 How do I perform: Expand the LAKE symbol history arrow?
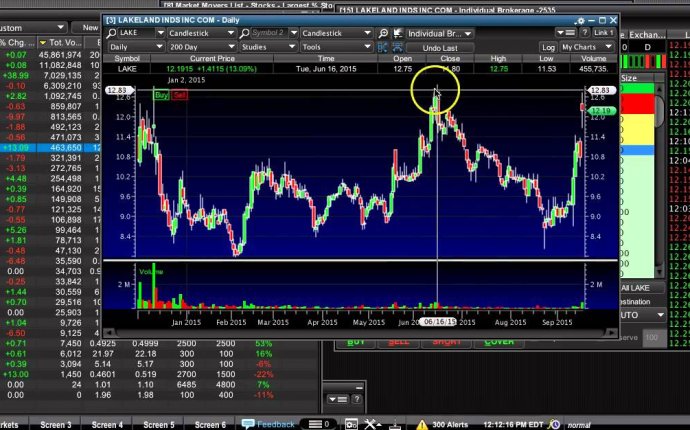[160, 33]
